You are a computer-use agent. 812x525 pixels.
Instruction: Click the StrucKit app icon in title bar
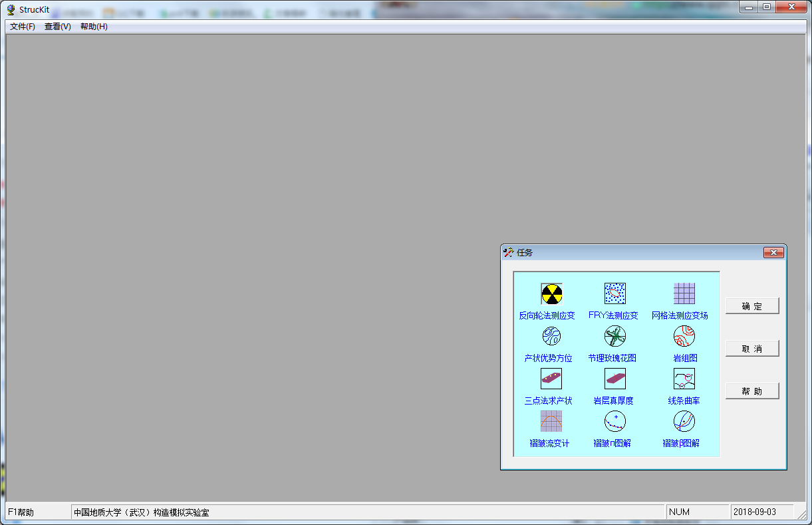tap(11, 9)
